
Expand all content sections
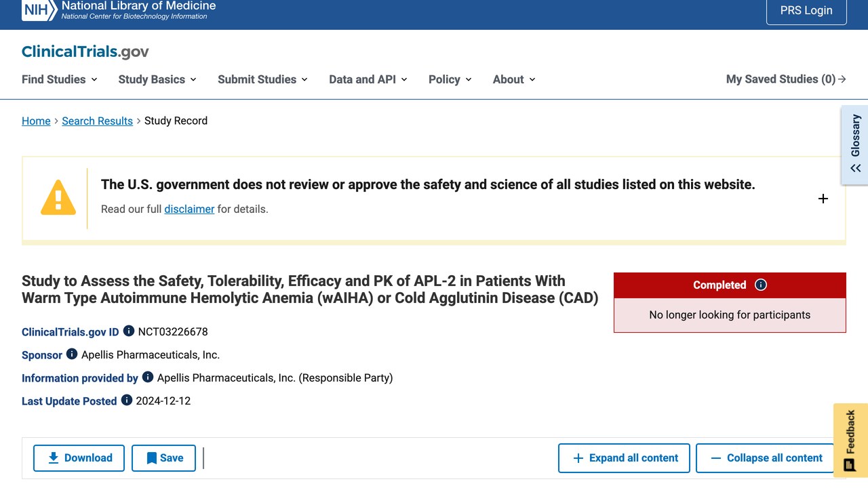[624, 458]
